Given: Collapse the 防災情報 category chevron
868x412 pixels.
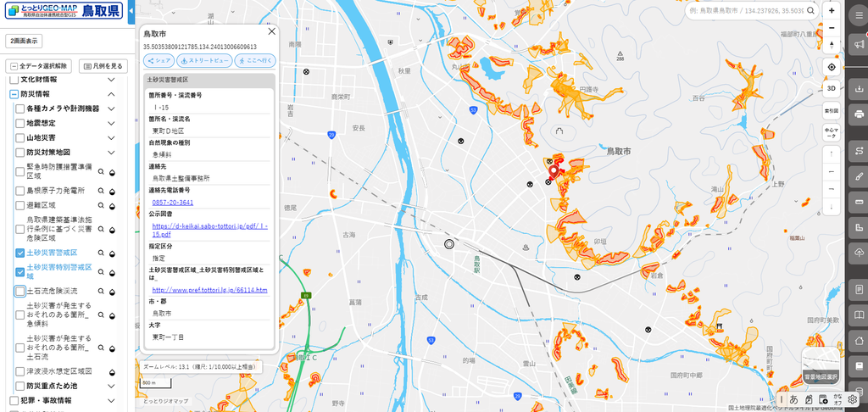Looking at the screenshot, I should [111, 95].
